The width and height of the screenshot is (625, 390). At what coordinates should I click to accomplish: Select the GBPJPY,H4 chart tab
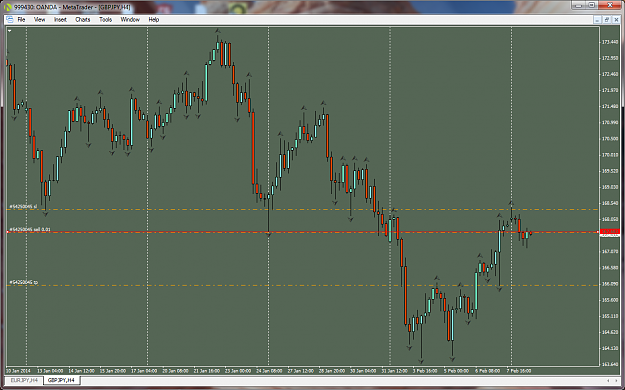click(x=61, y=380)
